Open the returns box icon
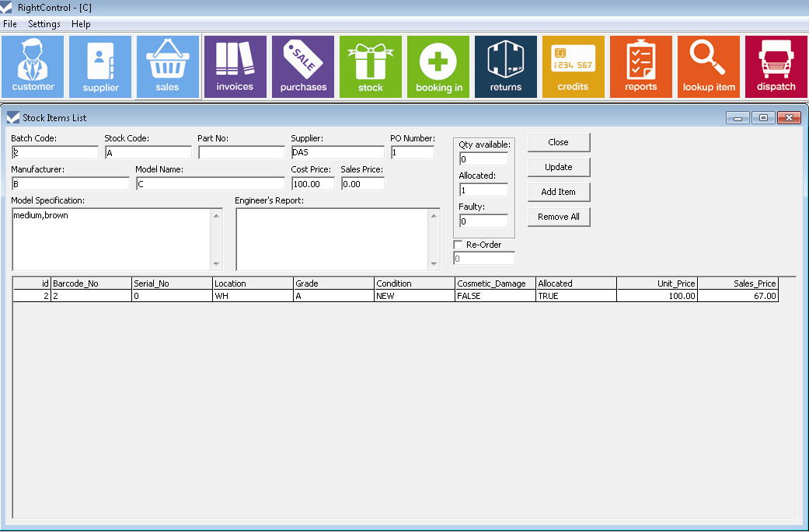The width and height of the screenshot is (809, 532). coord(506,67)
